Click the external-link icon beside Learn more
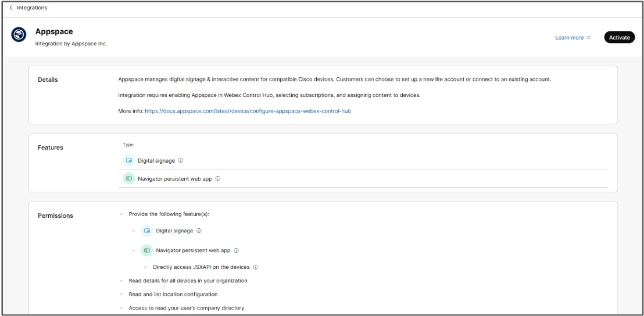The width and height of the screenshot is (644, 316). (x=589, y=37)
